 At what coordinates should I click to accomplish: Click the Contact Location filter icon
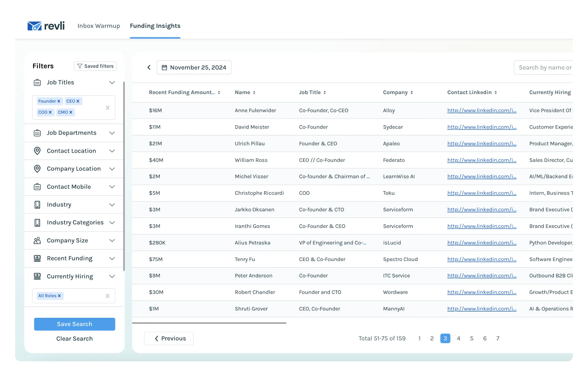[38, 151]
